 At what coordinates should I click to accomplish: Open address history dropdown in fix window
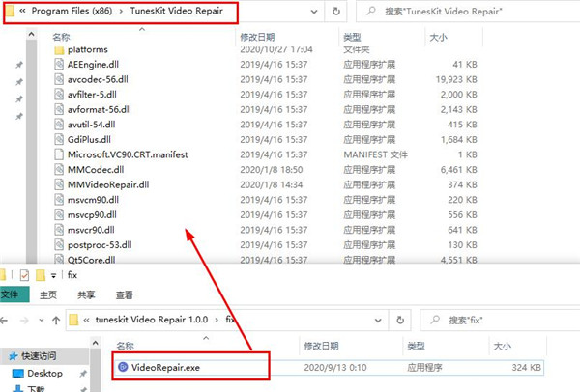coord(378,321)
